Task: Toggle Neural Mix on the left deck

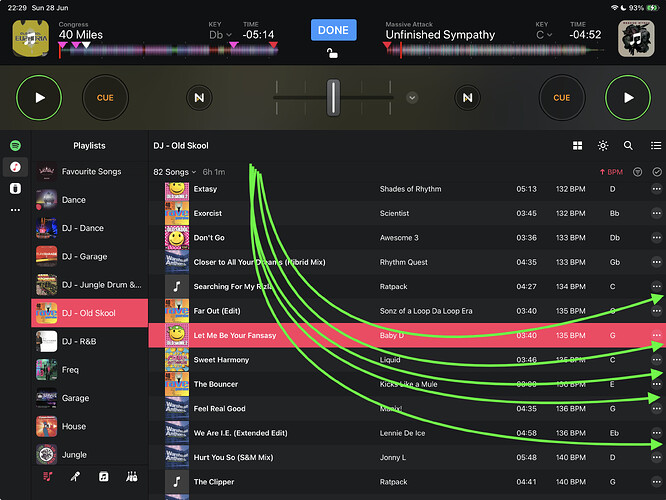Action: [x=199, y=98]
